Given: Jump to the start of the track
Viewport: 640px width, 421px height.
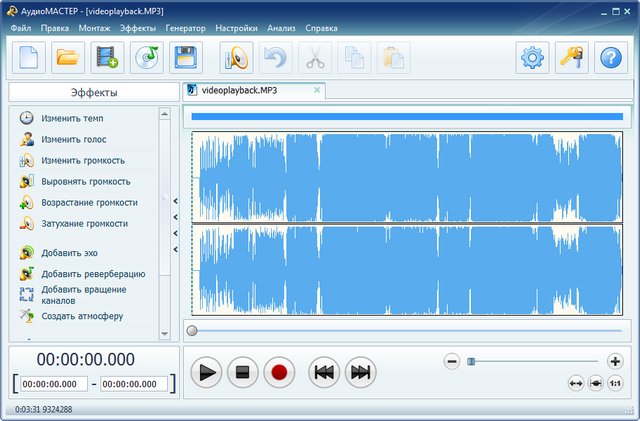Looking at the screenshot, I should click(323, 373).
